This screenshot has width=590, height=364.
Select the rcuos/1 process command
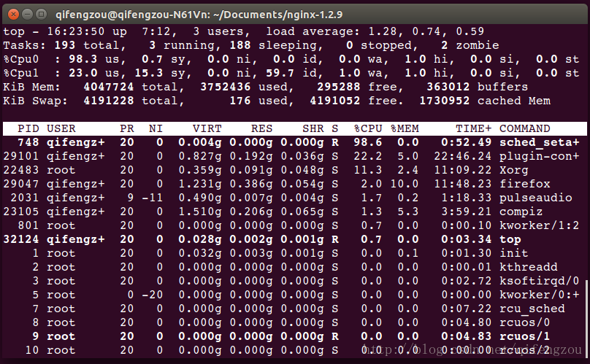pyautogui.click(x=524, y=336)
